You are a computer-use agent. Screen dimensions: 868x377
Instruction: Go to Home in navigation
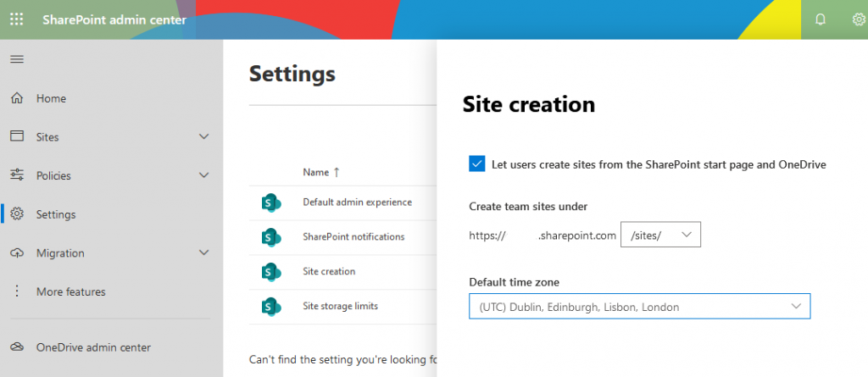coord(51,98)
